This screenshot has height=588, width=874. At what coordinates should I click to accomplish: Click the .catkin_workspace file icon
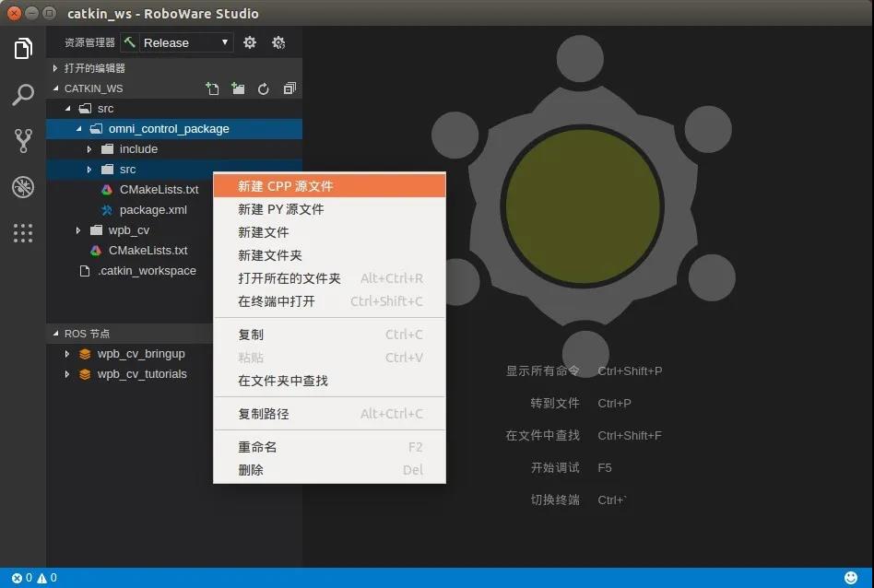click(85, 271)
